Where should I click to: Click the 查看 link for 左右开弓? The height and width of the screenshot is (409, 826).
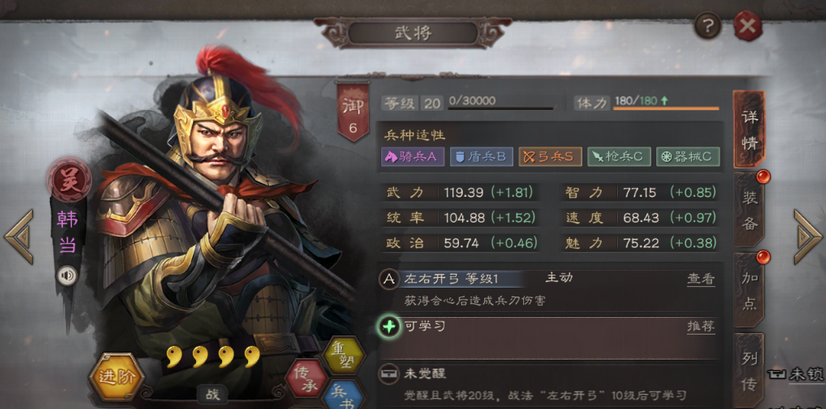click(x=701, y=279)
